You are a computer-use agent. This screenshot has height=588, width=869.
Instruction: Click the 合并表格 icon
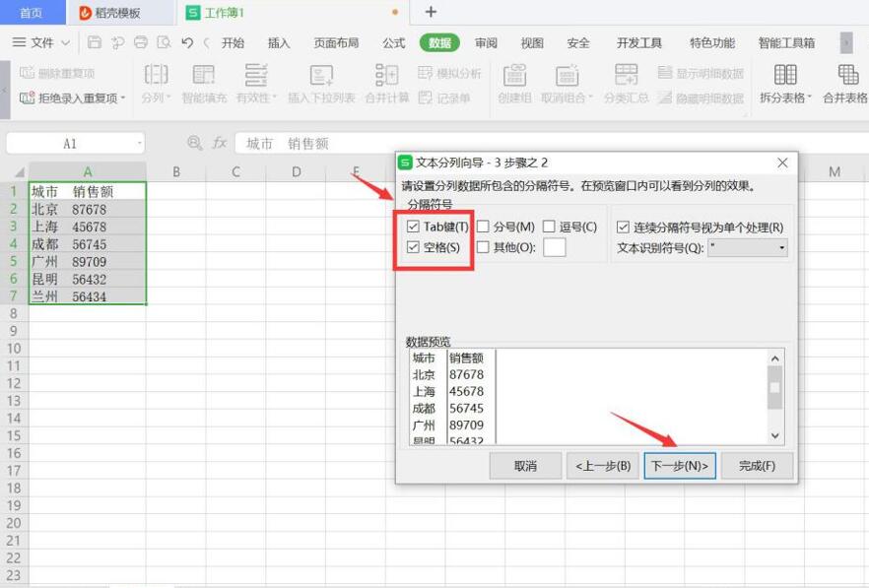coord(848,74)
